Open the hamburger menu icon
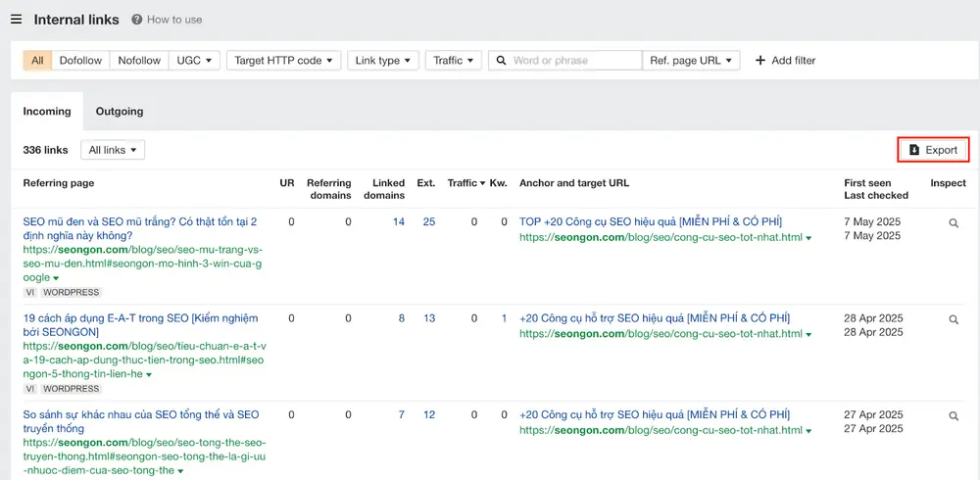980x480 pixels. click(17, 20)
